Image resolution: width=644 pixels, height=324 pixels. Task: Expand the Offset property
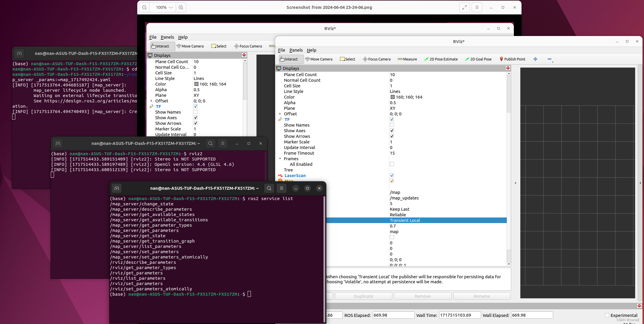pos(280,114)
